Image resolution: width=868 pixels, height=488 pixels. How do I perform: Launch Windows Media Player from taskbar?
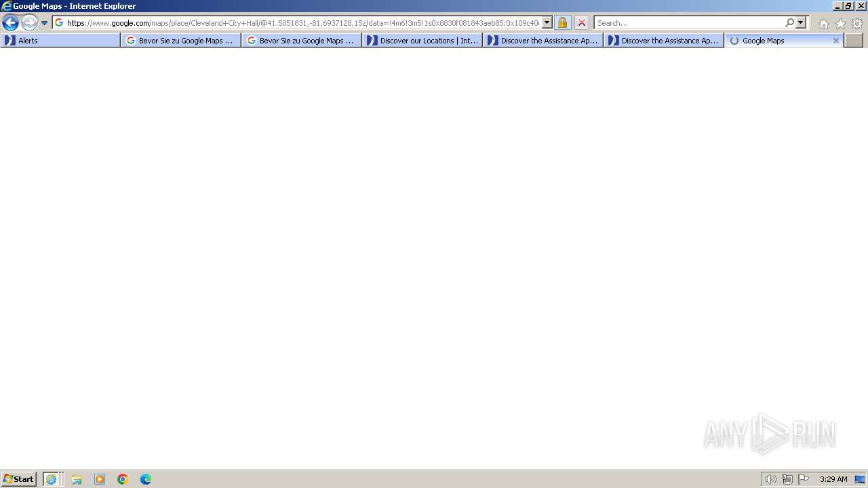100,479
